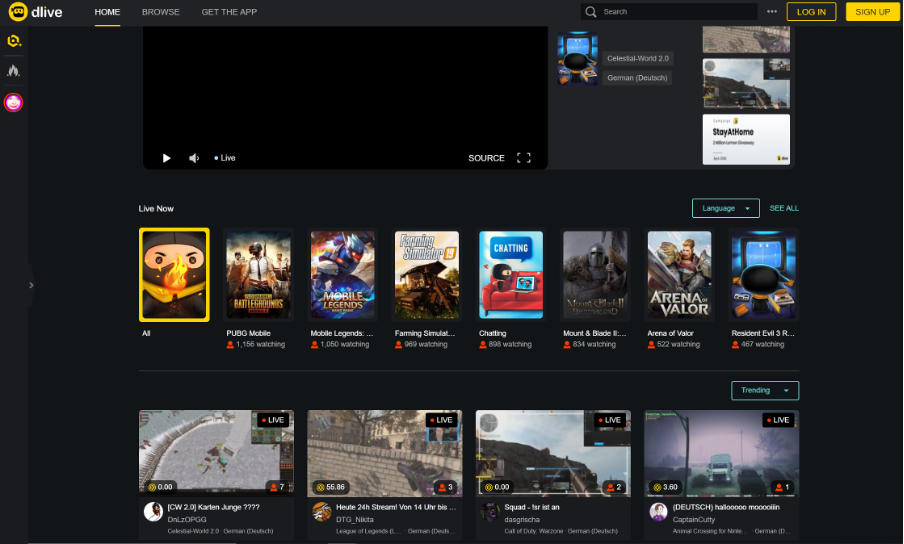Click the dasgrischa streamer name
Screen dimensions: 904x544
click(x=522, y=519)
